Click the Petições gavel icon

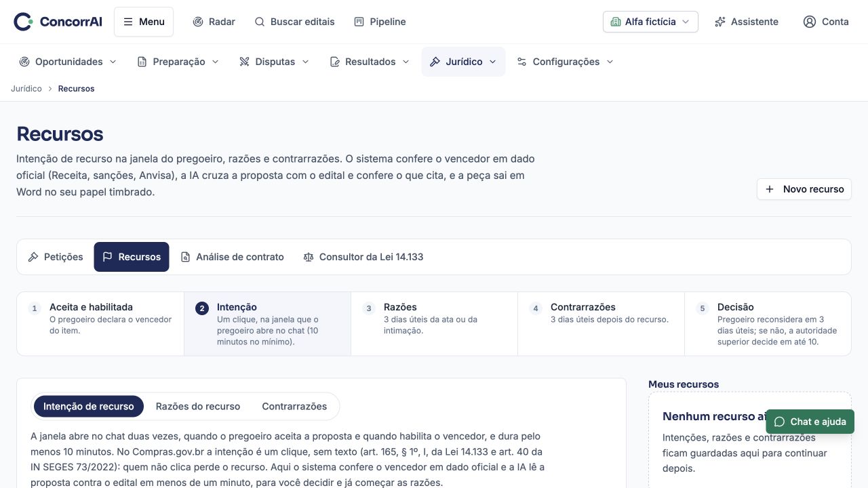pos(33,257)
